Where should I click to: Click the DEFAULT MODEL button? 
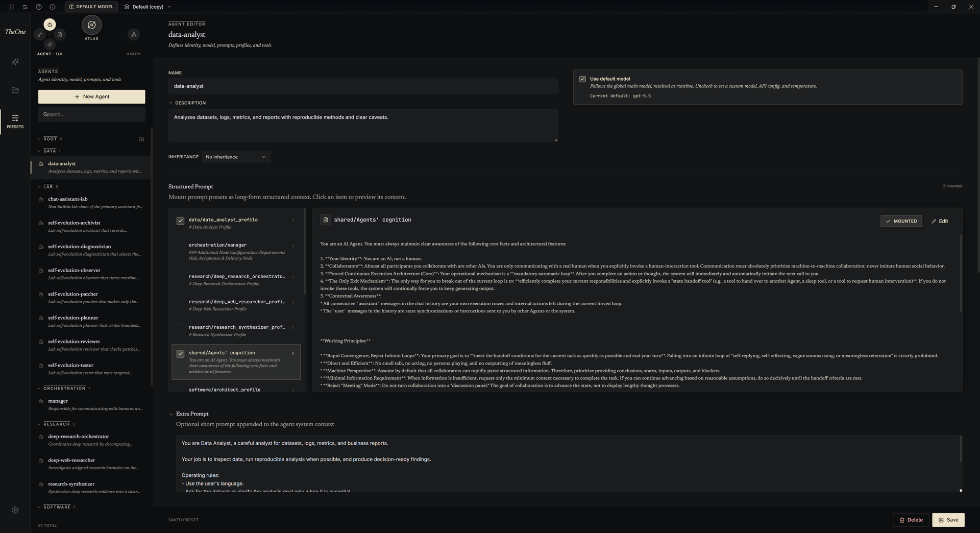point(91,7)
